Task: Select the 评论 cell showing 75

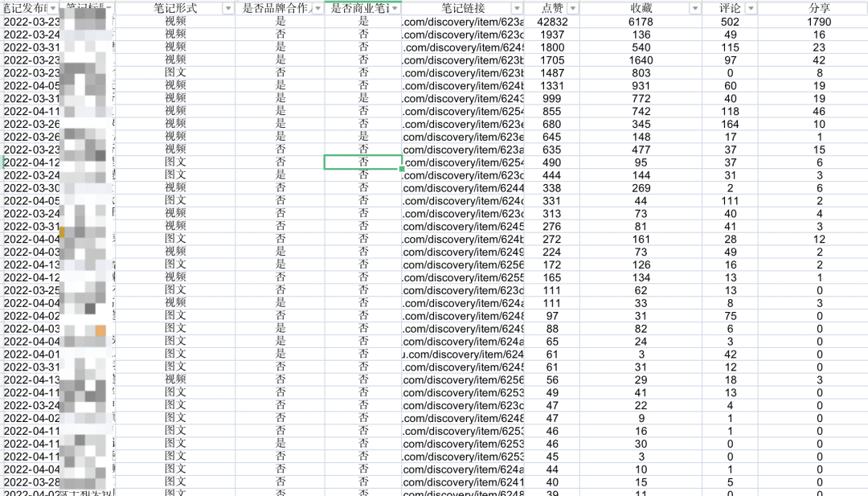Action: point(730,316)
